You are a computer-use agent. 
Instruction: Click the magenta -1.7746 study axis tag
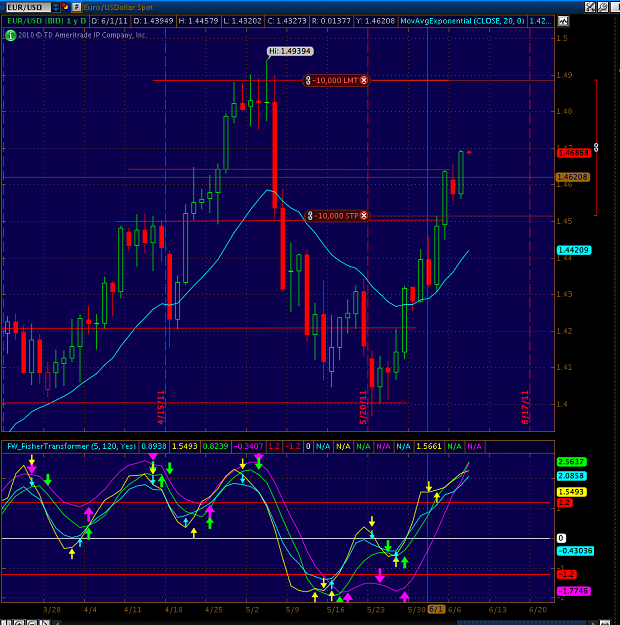[x=574, y=591]
